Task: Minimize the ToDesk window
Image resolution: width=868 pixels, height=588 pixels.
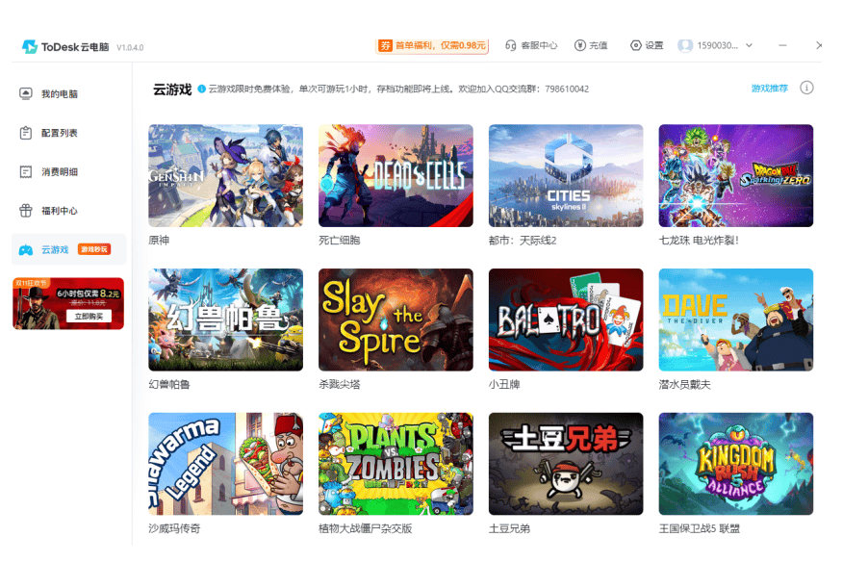Action: (x=782, y=45)
